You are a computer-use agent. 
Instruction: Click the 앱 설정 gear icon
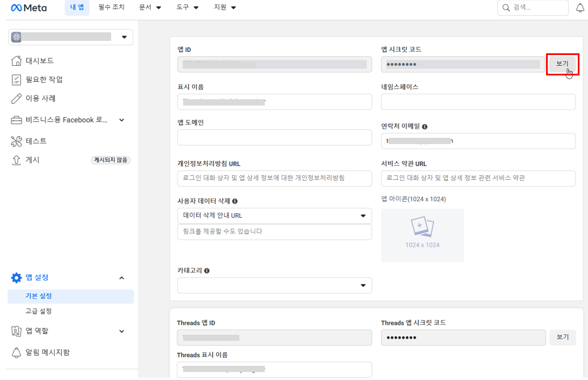(x=16, y=277)
